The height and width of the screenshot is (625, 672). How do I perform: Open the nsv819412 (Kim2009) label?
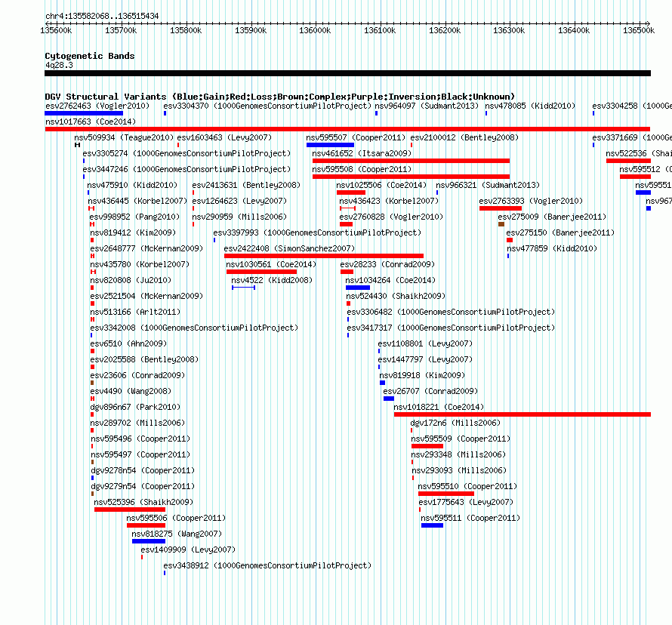133,232
